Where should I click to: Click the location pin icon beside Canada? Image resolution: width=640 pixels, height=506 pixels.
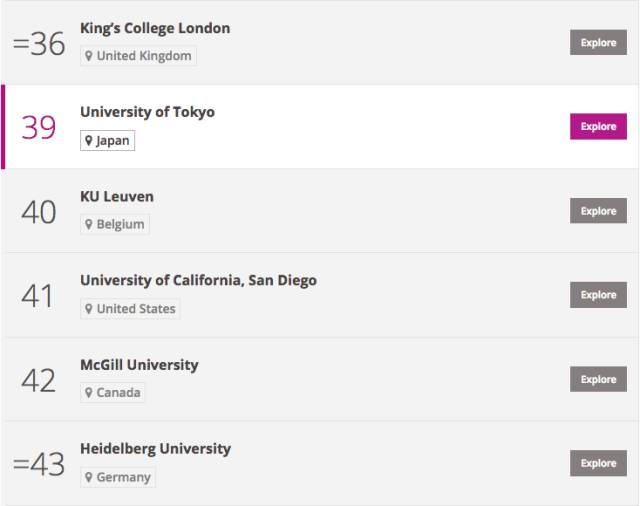(x=89, y=393)
